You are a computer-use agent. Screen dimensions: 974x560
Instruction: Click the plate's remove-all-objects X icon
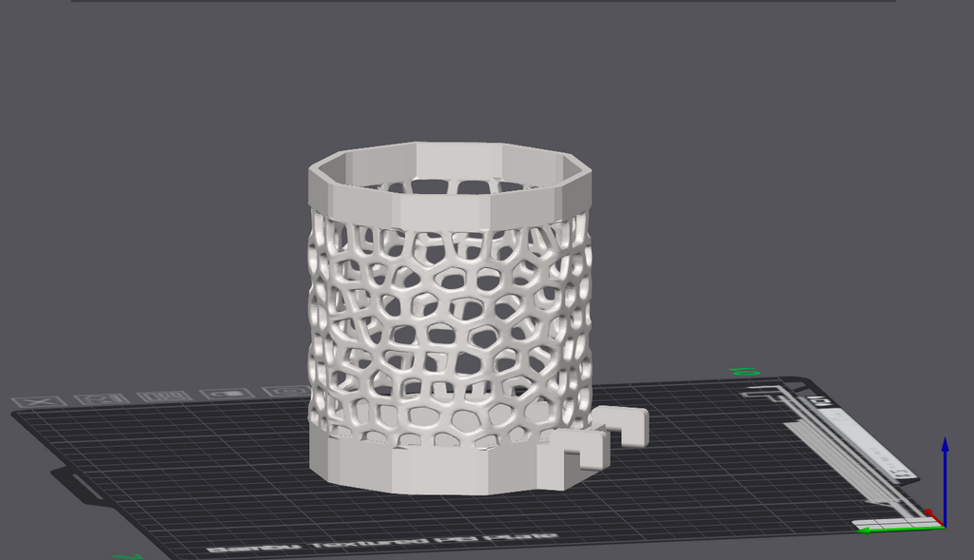coord(39,401)
